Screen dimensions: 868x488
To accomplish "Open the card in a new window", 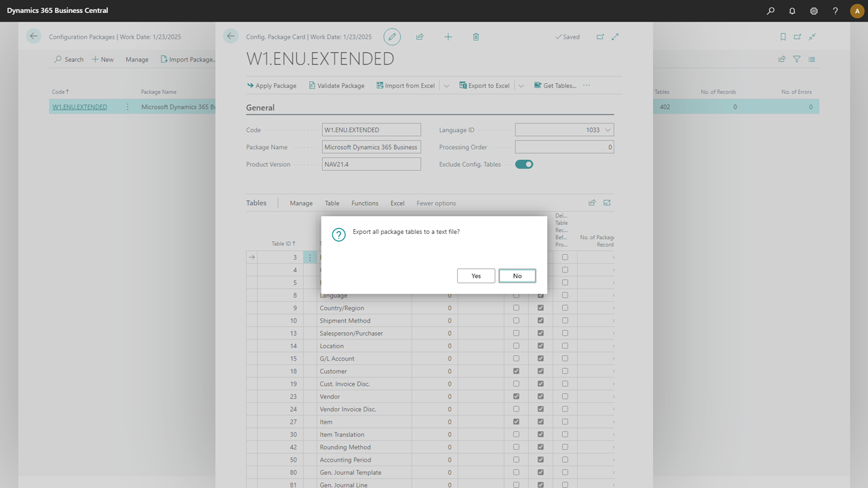I will click(600, 37).
